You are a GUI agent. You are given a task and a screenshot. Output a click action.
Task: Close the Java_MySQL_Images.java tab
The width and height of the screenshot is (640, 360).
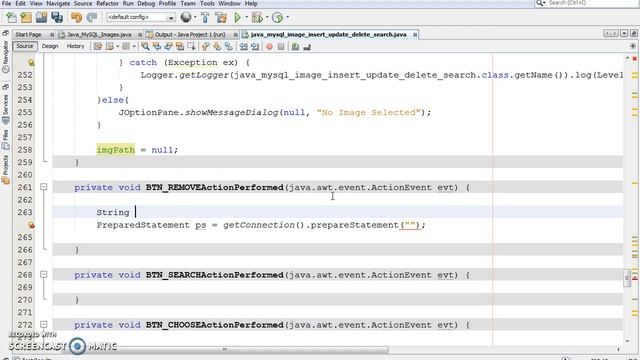point(140,35)
